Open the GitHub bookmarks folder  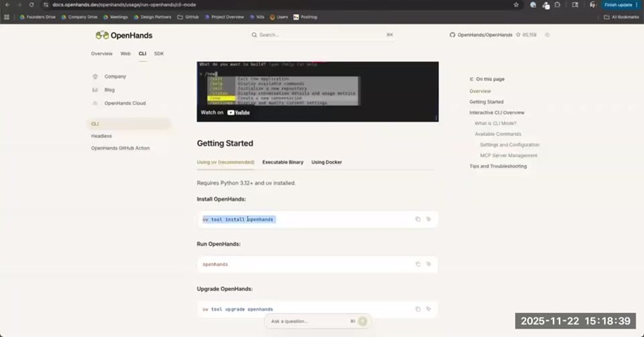(188, 17)
